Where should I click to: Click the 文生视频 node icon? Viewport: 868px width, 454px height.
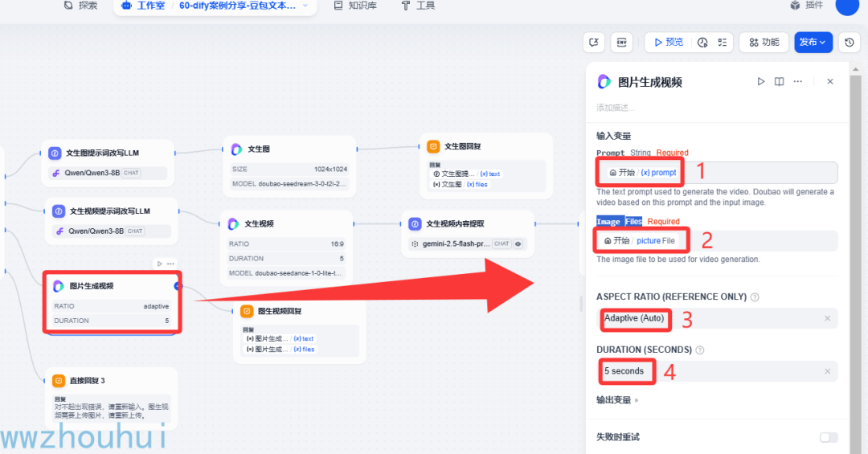pos(233,223)
